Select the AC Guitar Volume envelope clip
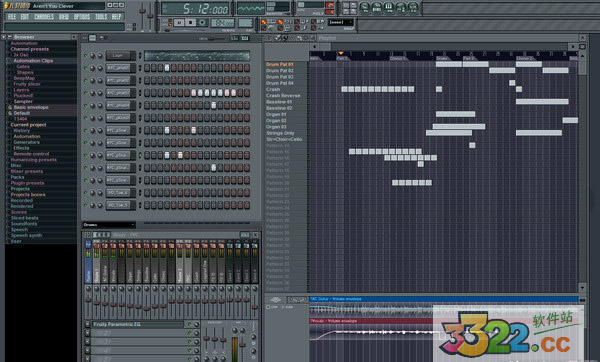This screenshot has height=362, width=600. pos(444,299)
